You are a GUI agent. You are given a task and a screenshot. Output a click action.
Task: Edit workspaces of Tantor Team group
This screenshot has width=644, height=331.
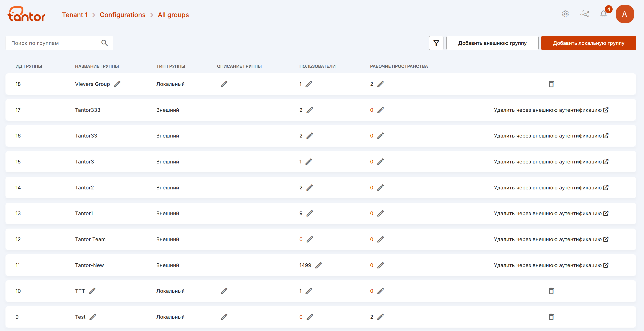point(380,239)
